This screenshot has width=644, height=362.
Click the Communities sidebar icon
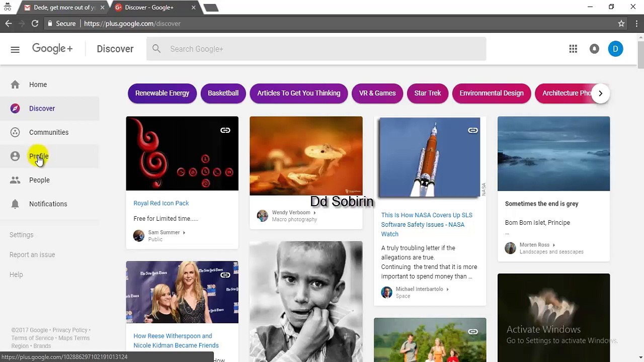point(15,132)
